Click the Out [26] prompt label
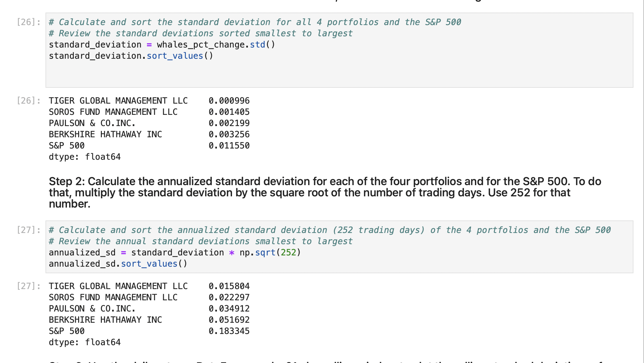The width and height of the screenshot is (644, 363). tap(28, 100)
